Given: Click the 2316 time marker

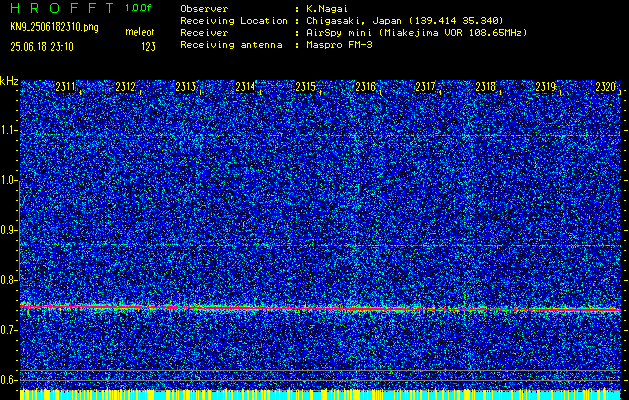Looking at the screenshot, I should pos(365,87).
